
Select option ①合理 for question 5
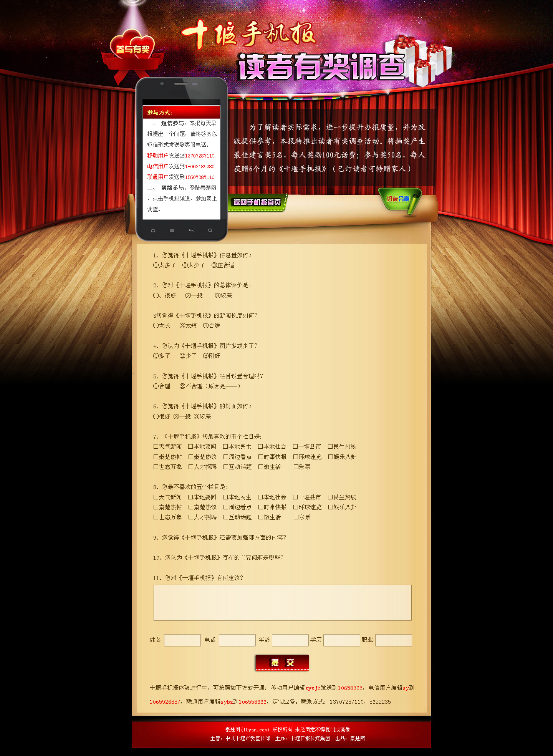point(162,386)
